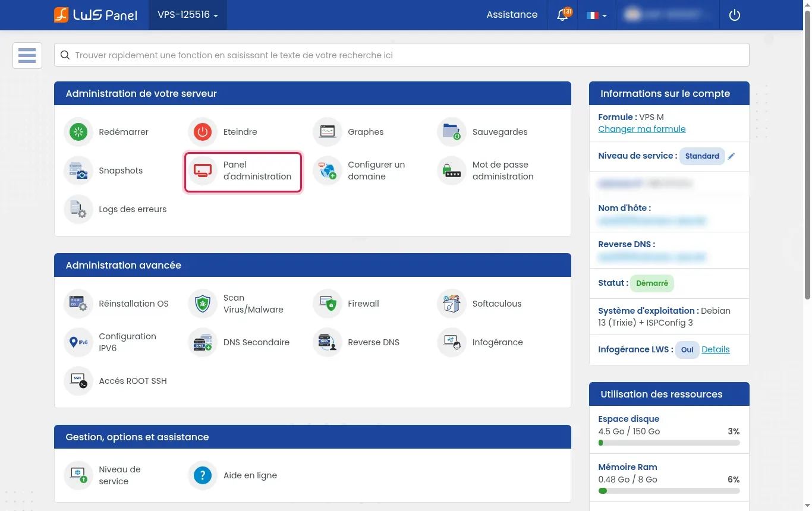Screen dimensions: 812x511
Task: Click the logout power icon in header
Action: 735,15
